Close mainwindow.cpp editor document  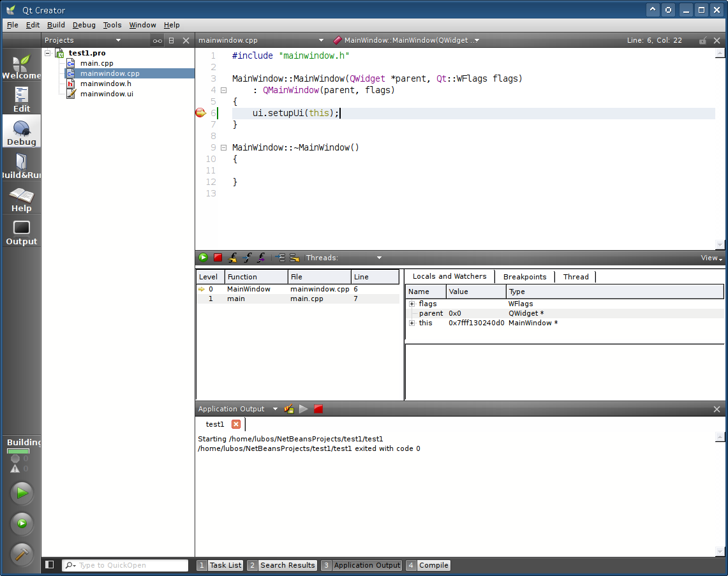click(717, 40)
